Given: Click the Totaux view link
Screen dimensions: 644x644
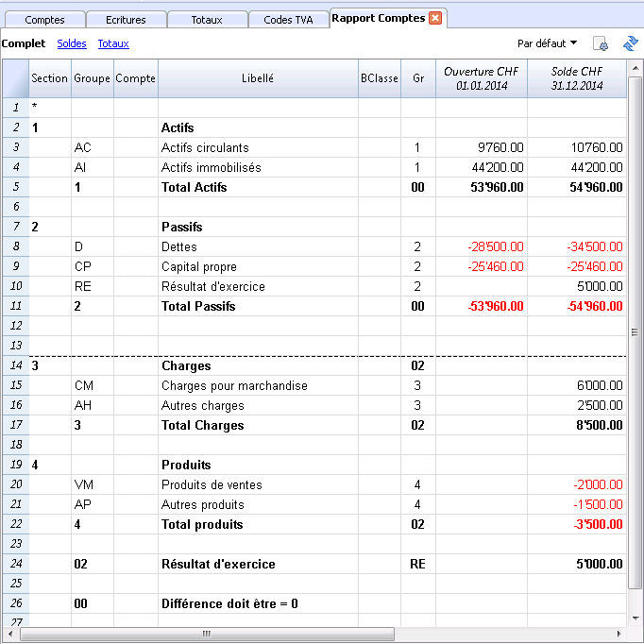Looking at the screenshot, I should click(113, 43).
